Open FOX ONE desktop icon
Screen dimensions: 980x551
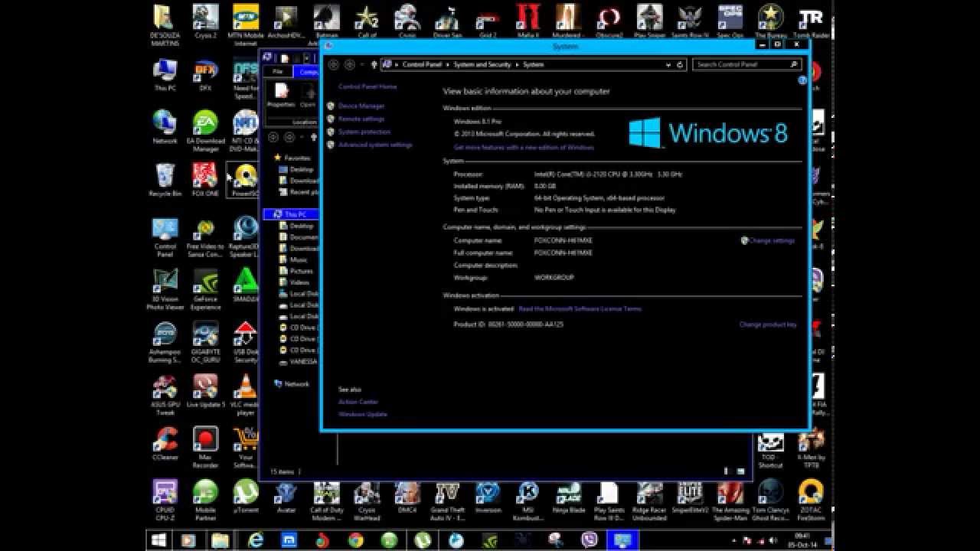205,181
